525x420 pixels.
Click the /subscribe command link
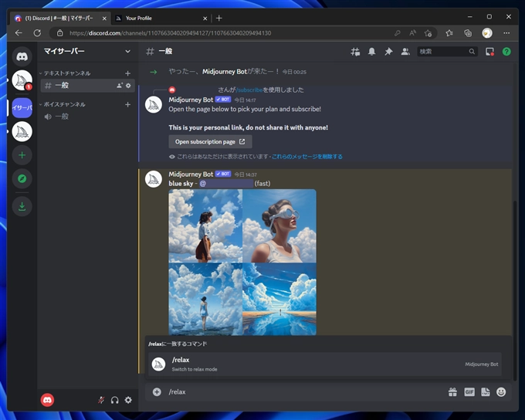pyautogui.click(x=249, y=90)
